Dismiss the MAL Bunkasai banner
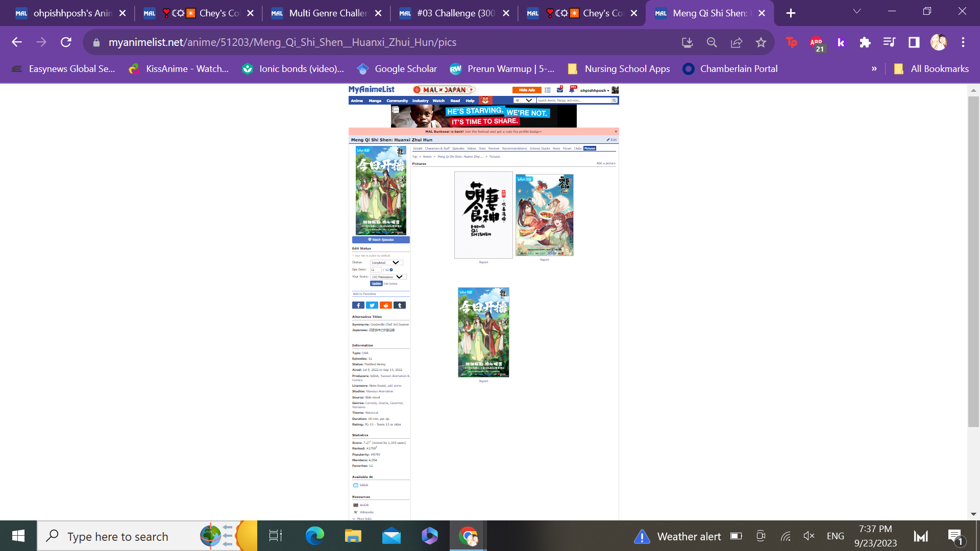This screenshot has width=980, height=551. [x=616, y=132]
